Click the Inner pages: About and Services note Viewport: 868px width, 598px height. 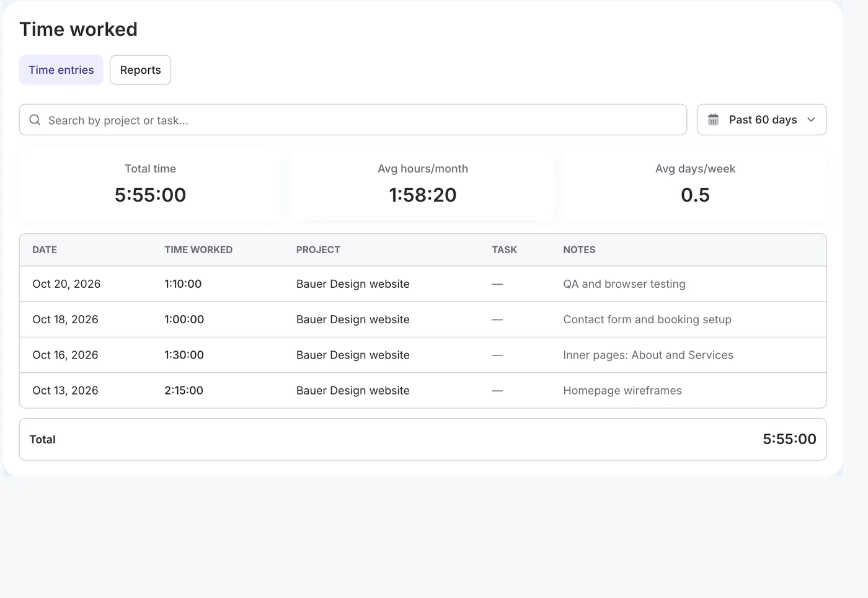(648, 355)
